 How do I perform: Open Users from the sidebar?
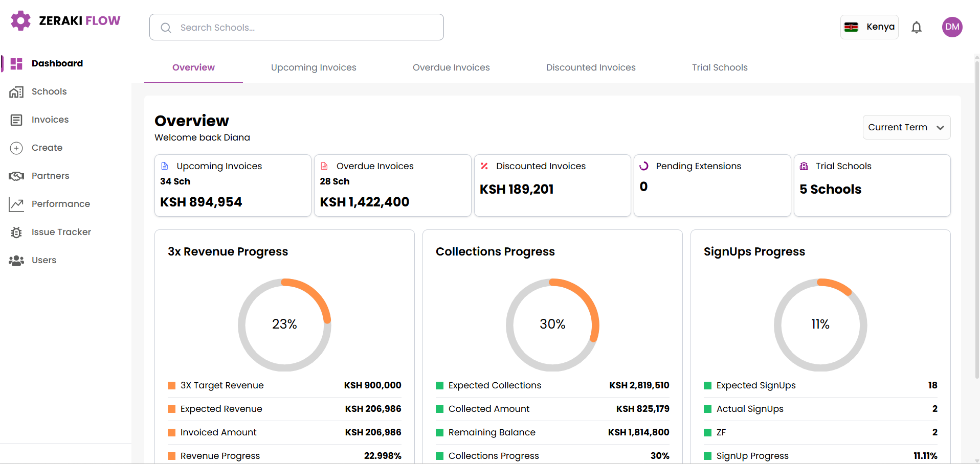44,260
